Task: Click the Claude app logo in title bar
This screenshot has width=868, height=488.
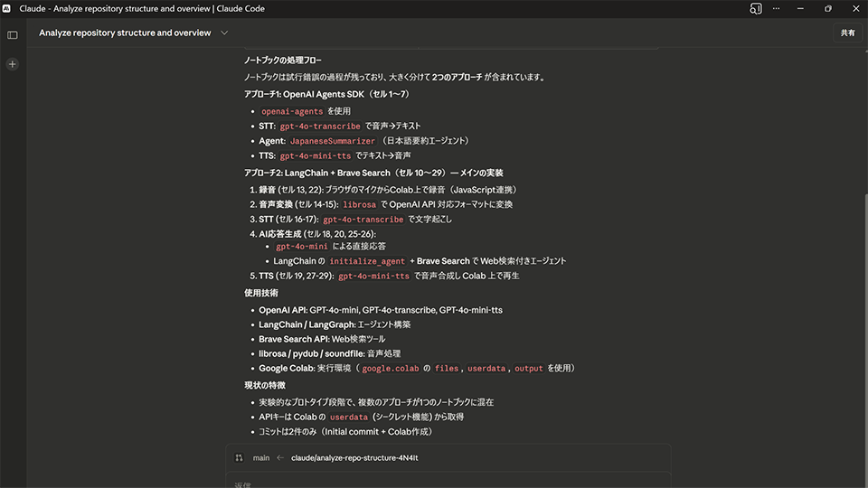Action: [x=6, y=8]
